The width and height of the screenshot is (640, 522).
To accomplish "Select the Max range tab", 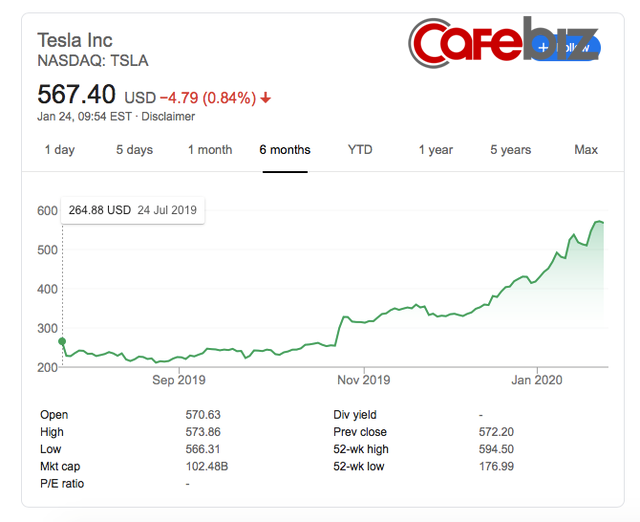I will (x=586, y=150).
